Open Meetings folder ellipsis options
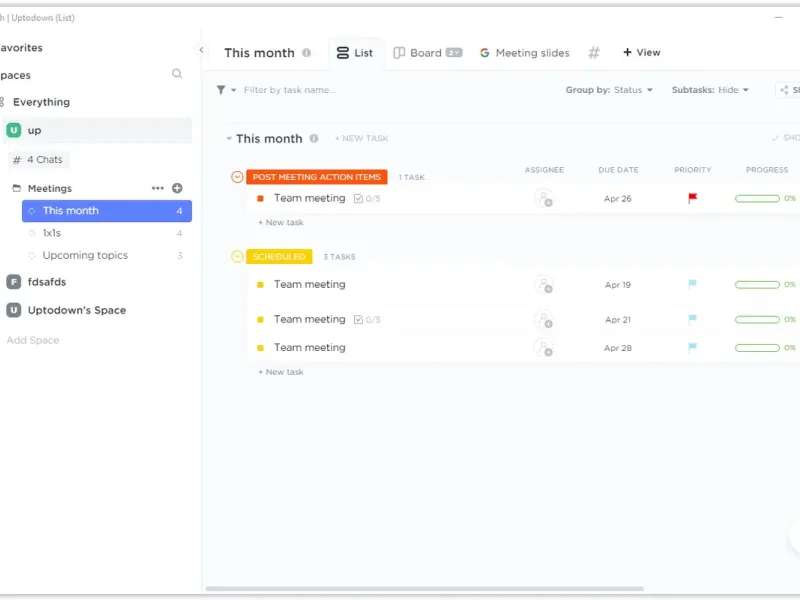800x600 pixels. pos(157,188)
